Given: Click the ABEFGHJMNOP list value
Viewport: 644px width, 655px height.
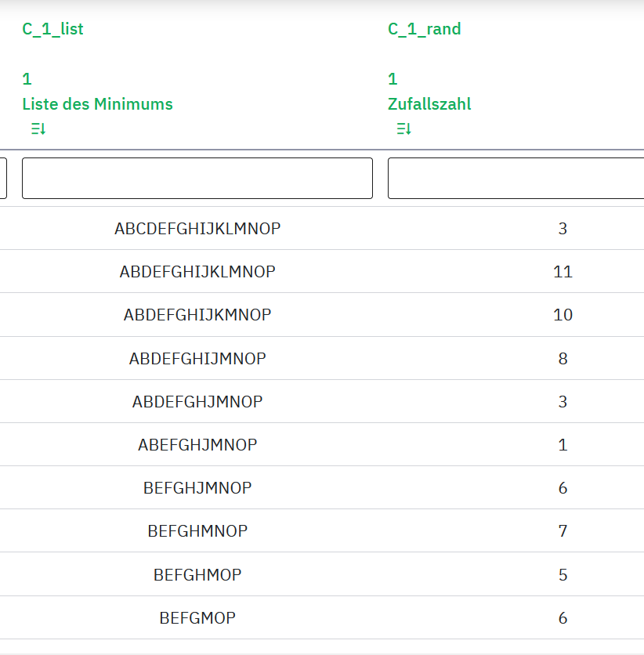Looking at the screenshot, I should (197, 445).
